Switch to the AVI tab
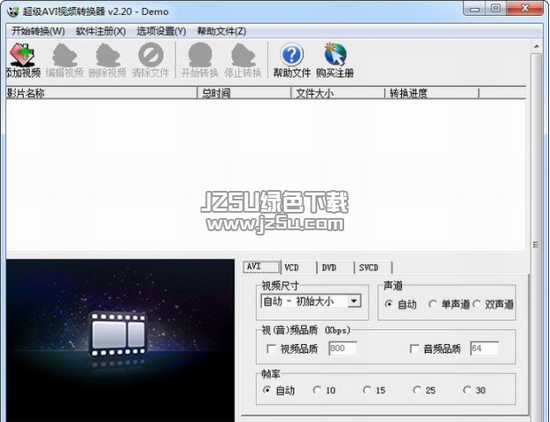The width and height of the screenshot is (550, 422). click(x=262, y=267)
